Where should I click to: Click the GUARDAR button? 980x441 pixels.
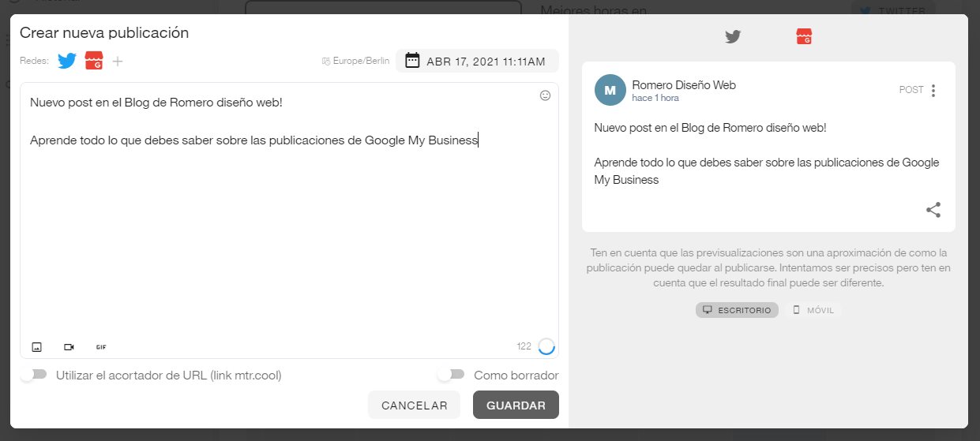click(516, 405)
